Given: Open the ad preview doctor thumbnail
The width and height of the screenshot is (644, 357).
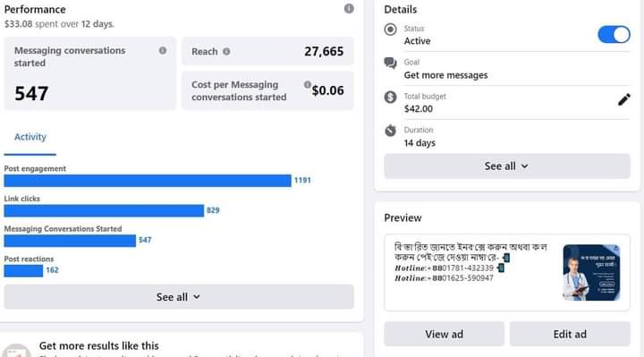Looking at the screenshot, I should click(591, 272).
